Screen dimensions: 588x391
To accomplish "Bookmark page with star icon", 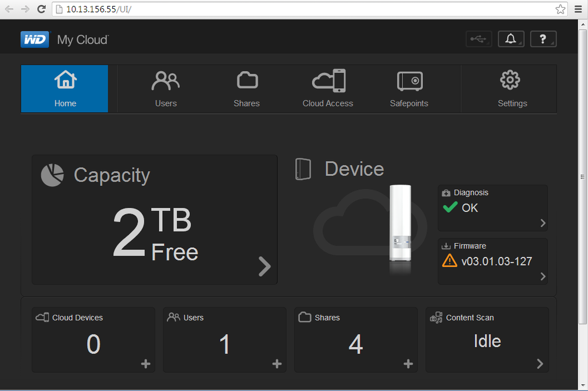I will pos(560,9).
